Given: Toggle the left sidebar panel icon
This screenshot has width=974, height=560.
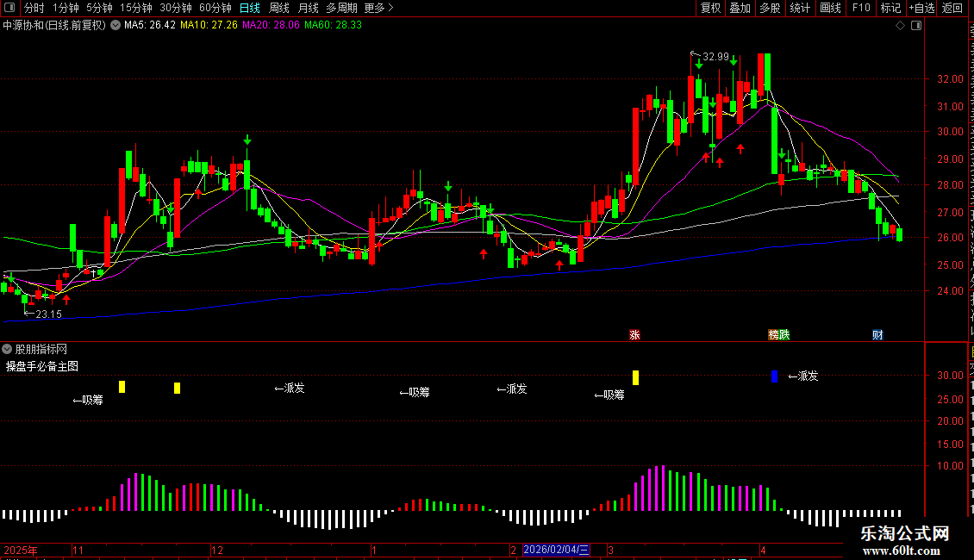Looking at the screenshot, I should [x=9, y=8].
